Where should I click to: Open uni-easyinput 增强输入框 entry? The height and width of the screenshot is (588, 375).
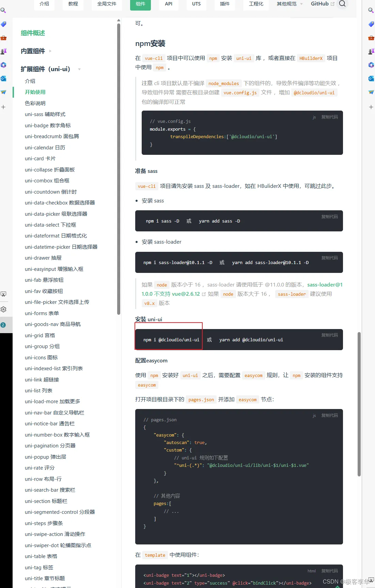click(54, 269)
